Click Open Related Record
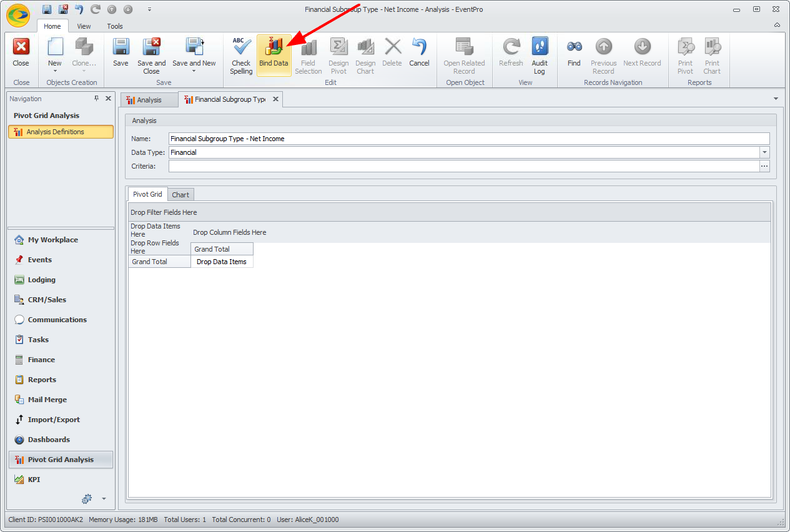This screenshot has width=790, height=532. [464, 55]
